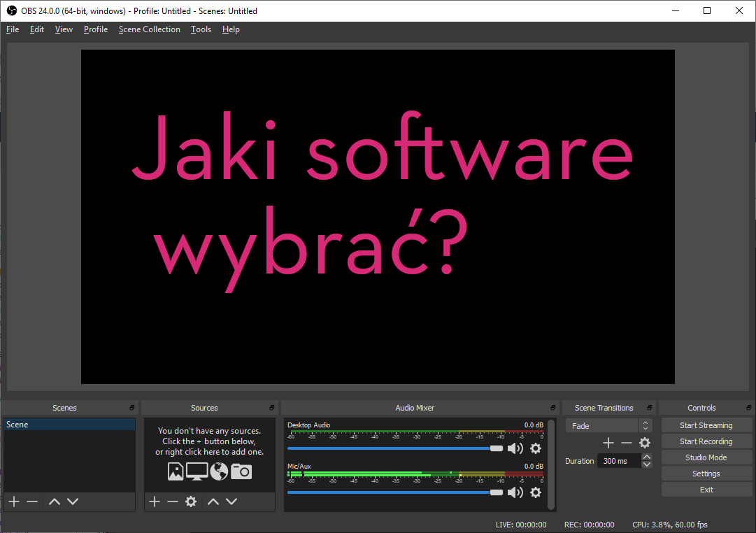Mute Desktop Audio speaker
Screen dimensions: 756x533
515,448
